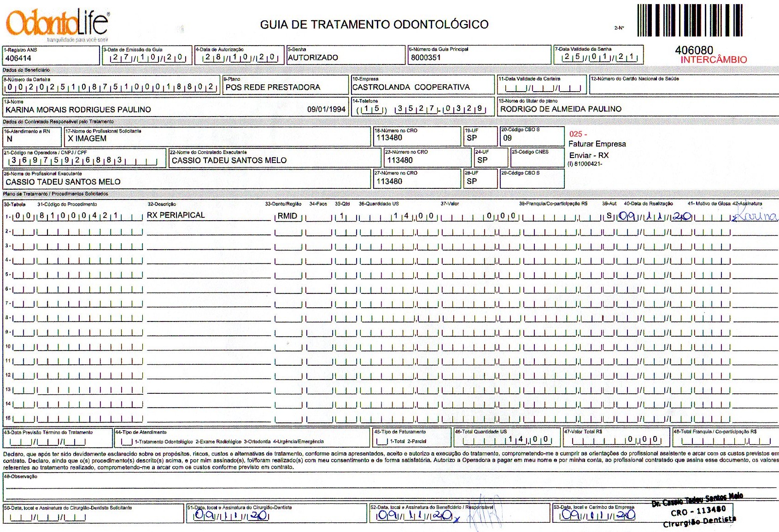Click the Total Quantidade US field
The height and width of the screenshot is (532, 779).
[507, 437]
